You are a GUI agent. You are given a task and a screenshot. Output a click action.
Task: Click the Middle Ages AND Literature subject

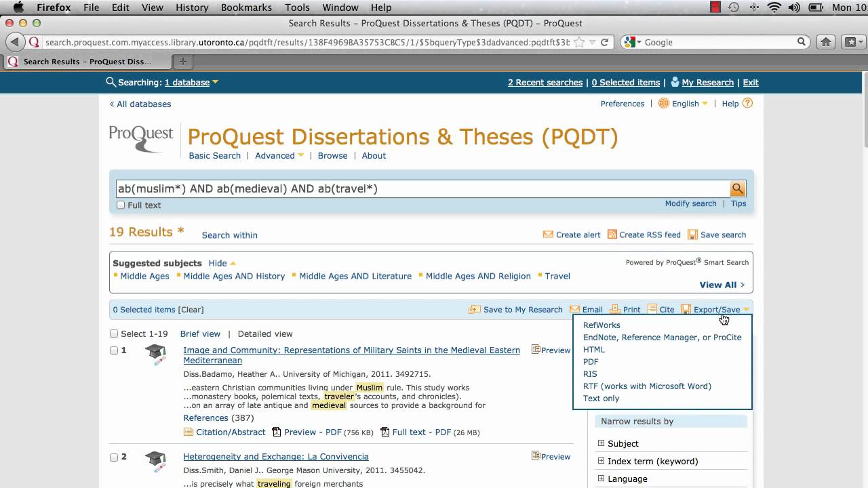tap(355, 276)
